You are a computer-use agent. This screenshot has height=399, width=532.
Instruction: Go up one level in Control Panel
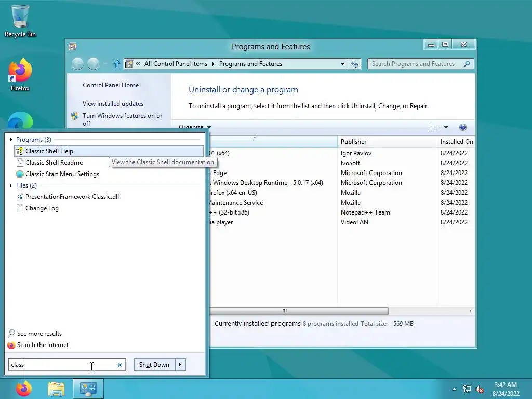coord(117,64)
